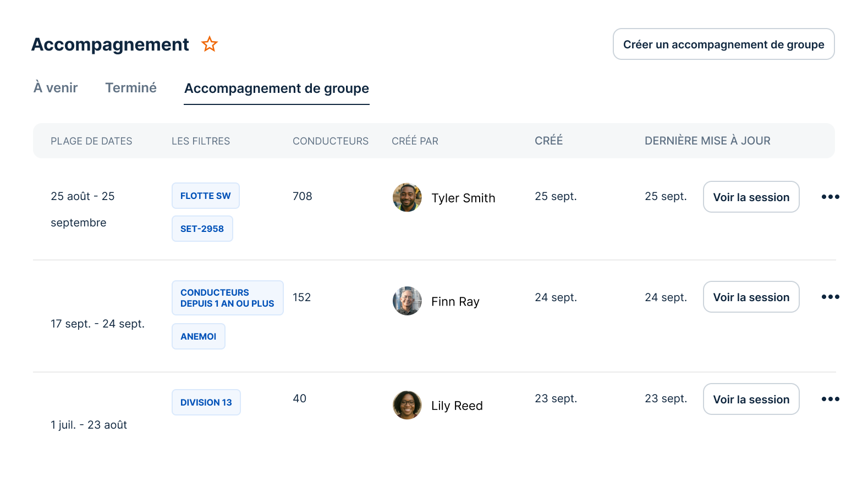View the session created by Finn Ray
This screenshot has height=488, width=868.
point(751,297)
